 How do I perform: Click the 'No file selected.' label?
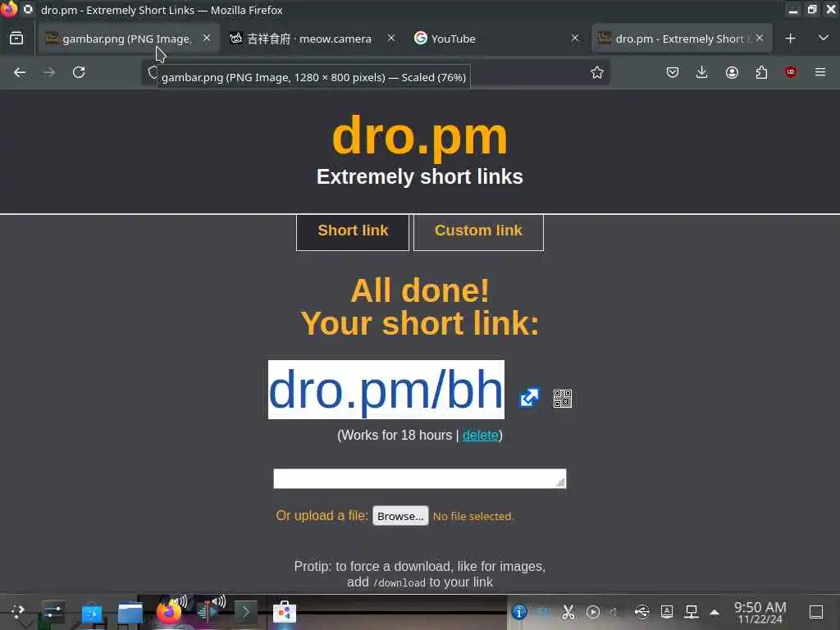[473, 517]
